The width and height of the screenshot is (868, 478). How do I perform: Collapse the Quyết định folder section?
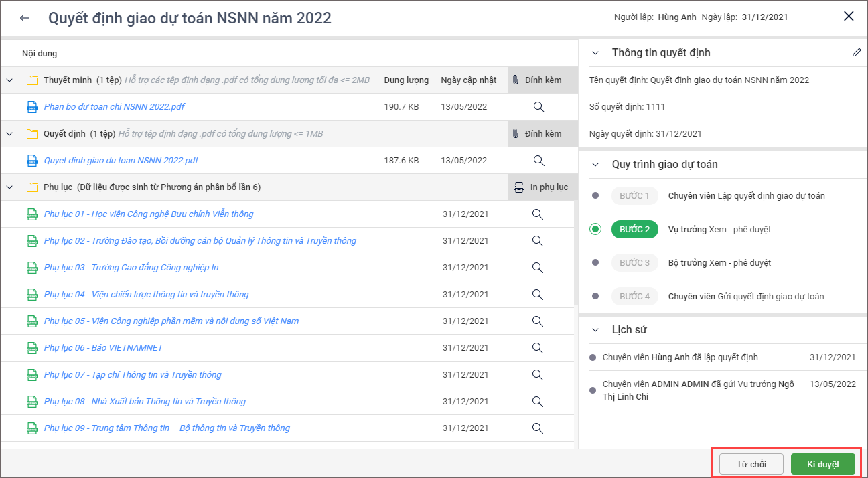click(x=9, y=134)
